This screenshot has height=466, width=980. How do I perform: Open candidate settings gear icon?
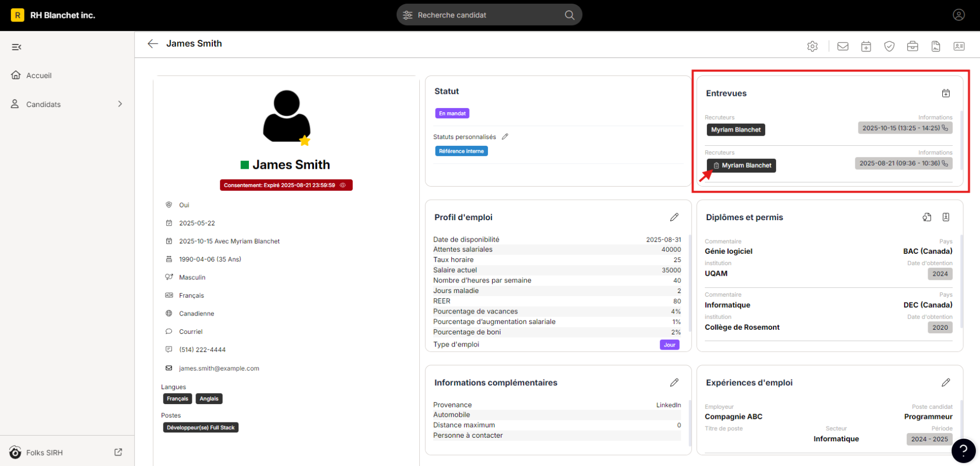point(812,47)
